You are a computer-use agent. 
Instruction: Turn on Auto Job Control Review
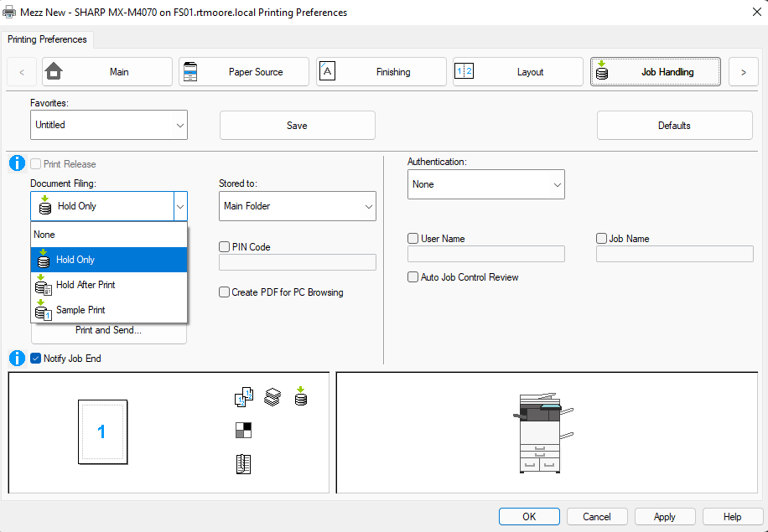coord(413,277)
